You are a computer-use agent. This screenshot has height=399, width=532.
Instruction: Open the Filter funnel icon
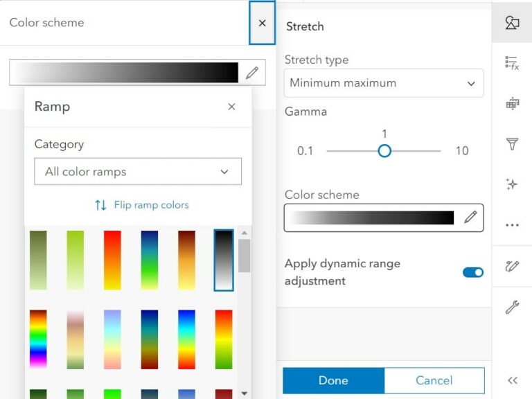click(x=512, y=144)
